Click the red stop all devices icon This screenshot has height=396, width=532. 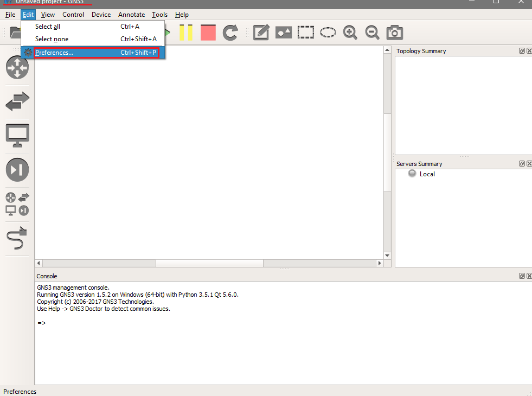[x=208, y=33]
